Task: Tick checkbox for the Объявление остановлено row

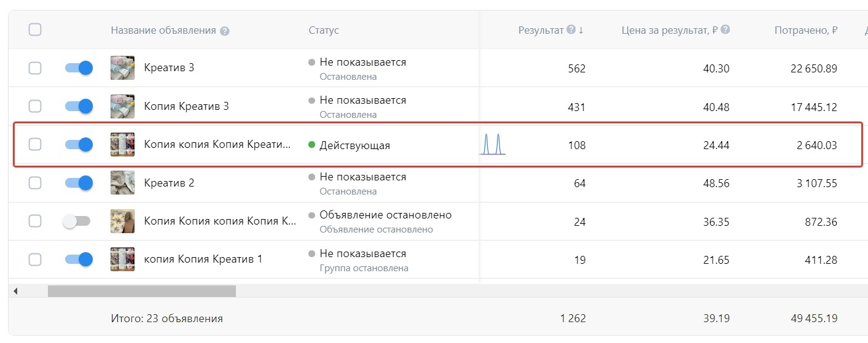Action: (x=35, y=221)
